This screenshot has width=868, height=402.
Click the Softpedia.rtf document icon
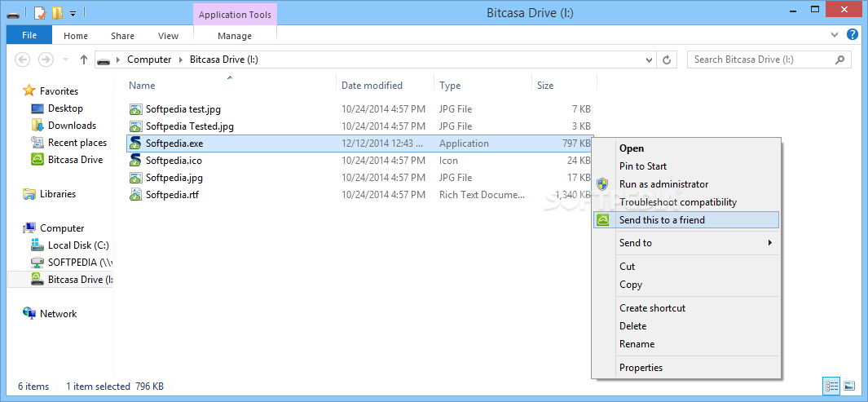coord(135,195)
